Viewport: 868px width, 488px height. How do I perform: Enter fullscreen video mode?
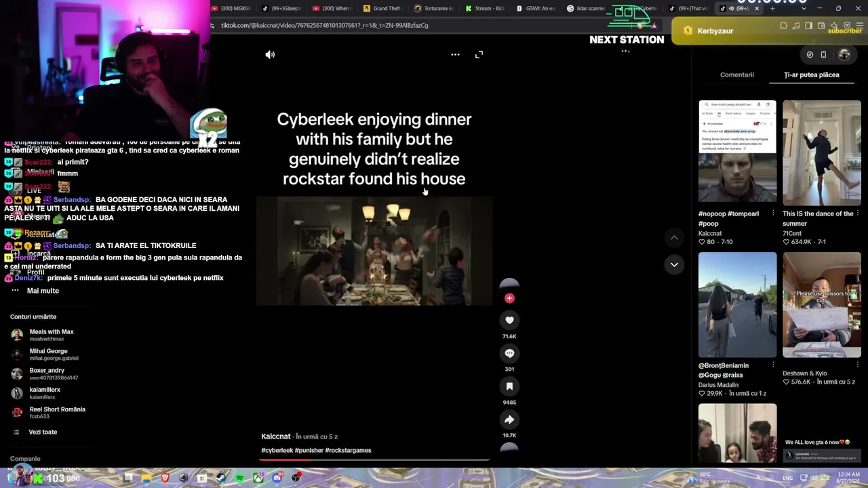(x=479, y=54)
